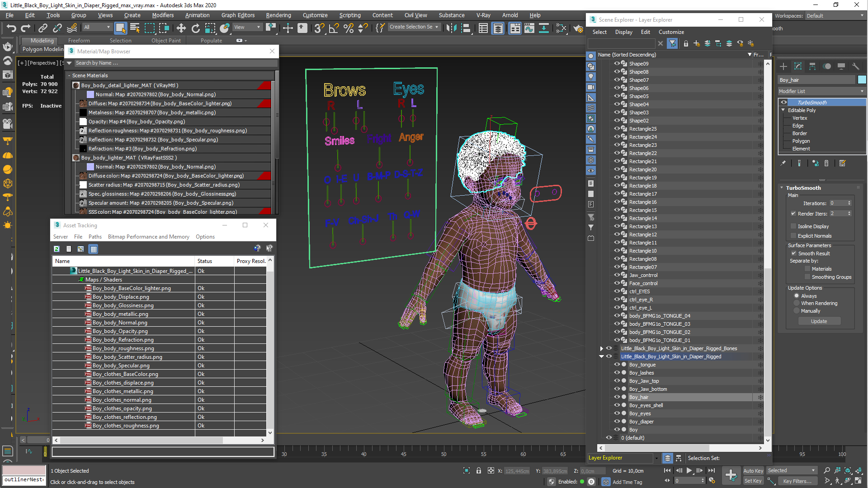868x488 pixels.
Task: Open the Graph Editors menu
Action: click(x=238, y=15)
